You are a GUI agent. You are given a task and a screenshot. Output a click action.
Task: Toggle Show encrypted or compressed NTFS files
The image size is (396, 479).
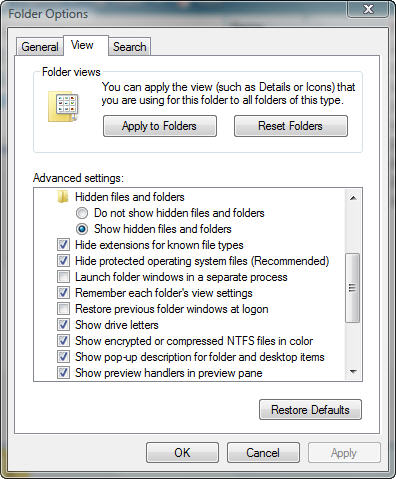click(63, 341)
